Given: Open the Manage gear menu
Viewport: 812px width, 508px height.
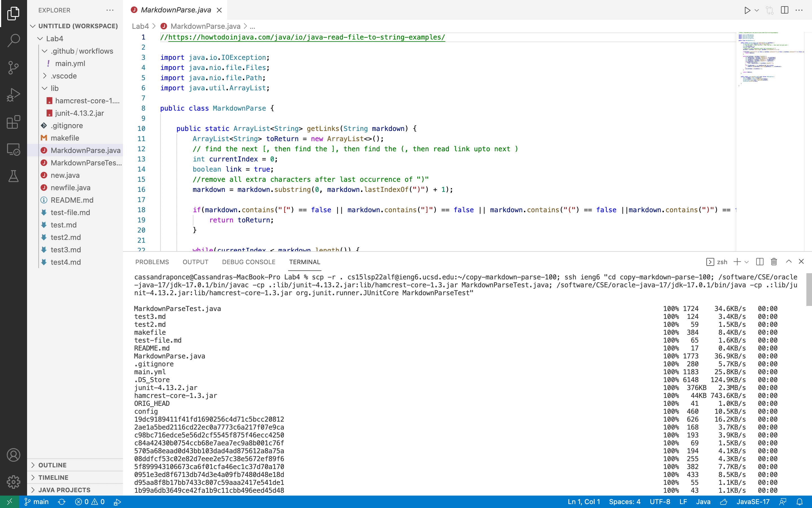Looking at the screenshot, I should tap(14, 482).
